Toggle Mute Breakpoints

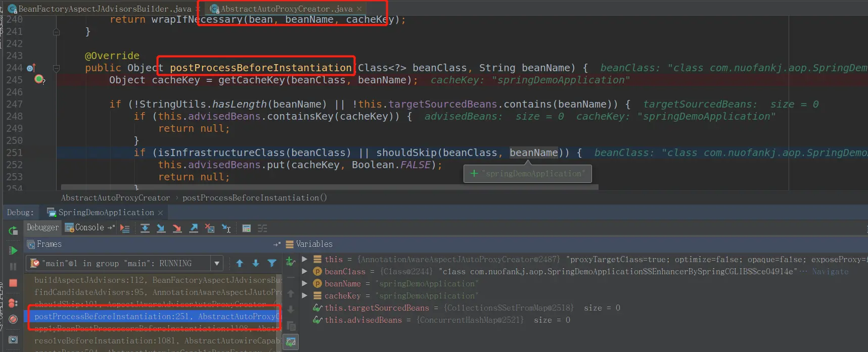[x=13, y=319]
